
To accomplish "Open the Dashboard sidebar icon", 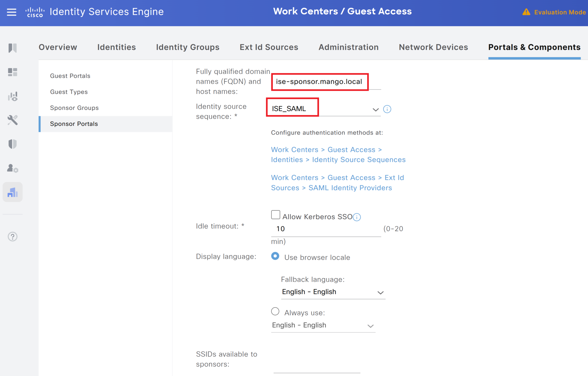I will [x=12, y=72].
